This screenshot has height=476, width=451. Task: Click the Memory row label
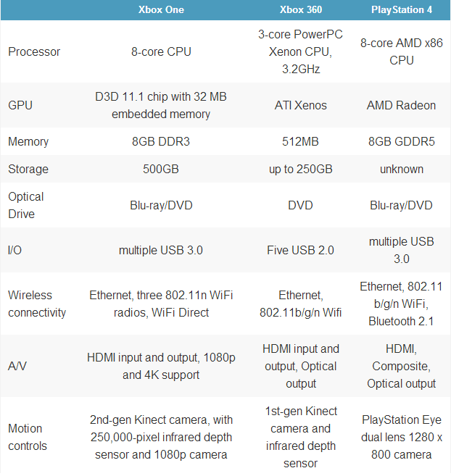28,141
